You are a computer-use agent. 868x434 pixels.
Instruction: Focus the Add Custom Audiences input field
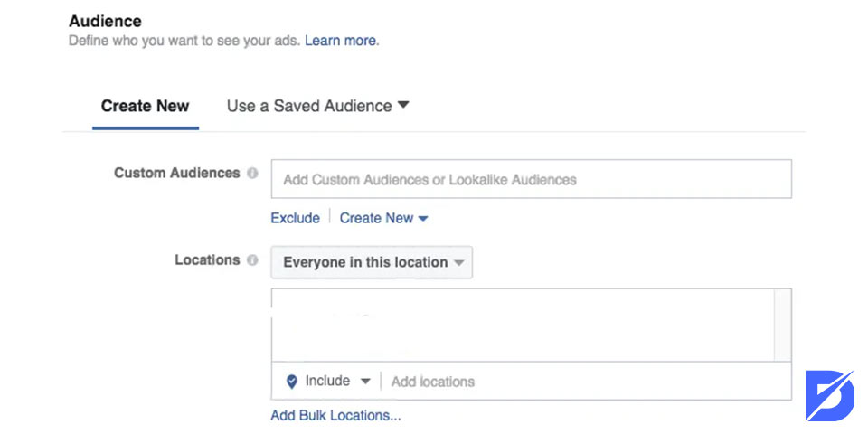[x=531, y=179]
